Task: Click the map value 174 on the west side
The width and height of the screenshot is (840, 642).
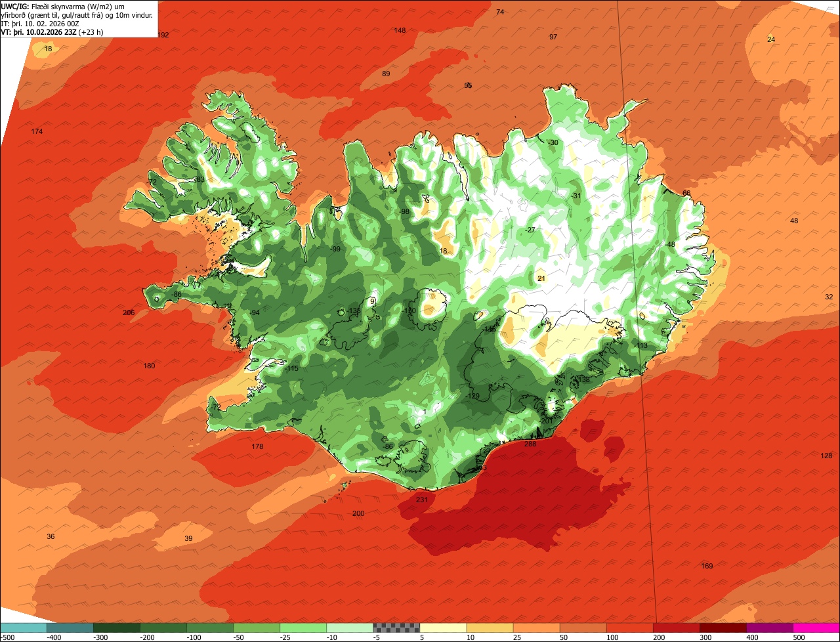Action: tap(37, 132)
